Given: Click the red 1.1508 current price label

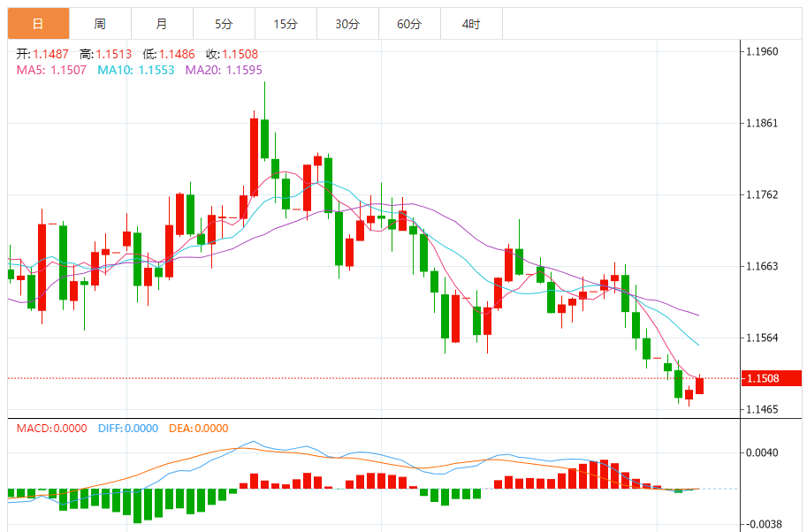Looking at the screenshot, I should pyautogui.click(x=771, y=378).
